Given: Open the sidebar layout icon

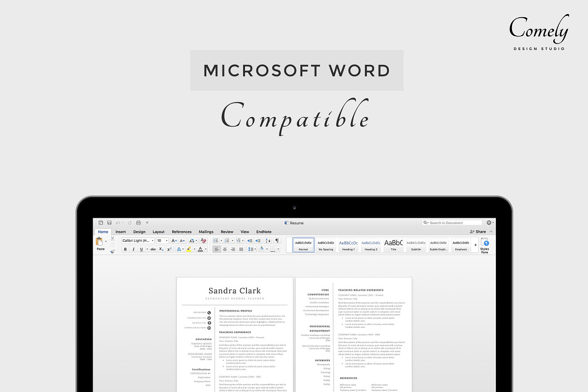Looking at the screenshot, I should pyautogui.click(x=100, y=222).
